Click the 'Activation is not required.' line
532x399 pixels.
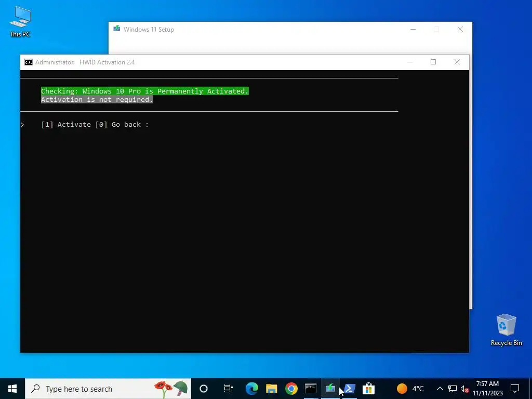click(x=97, y=99)
